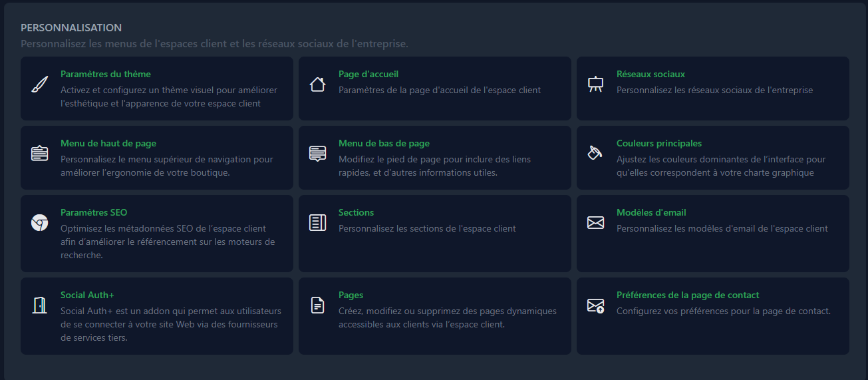868x380 pixels.
Task: Click the document icon for Pages
Action: coord(318,305)
